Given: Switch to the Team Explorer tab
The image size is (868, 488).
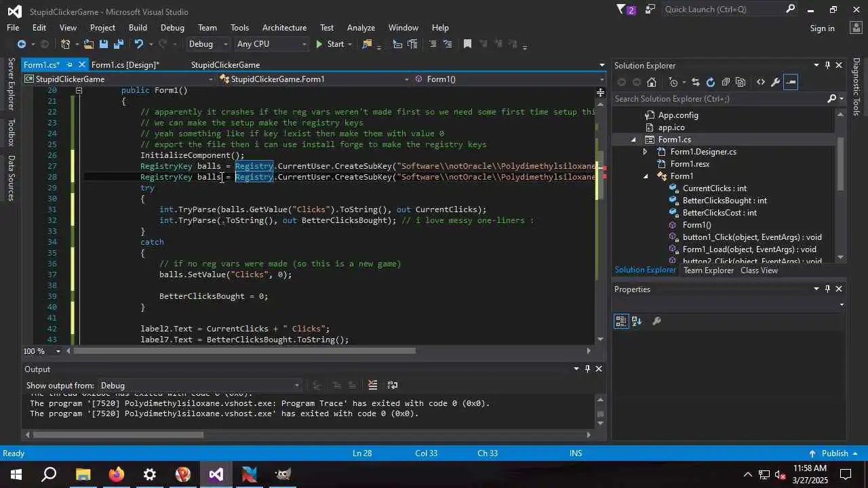Looking at the screenshot, I should click(709, 270).
